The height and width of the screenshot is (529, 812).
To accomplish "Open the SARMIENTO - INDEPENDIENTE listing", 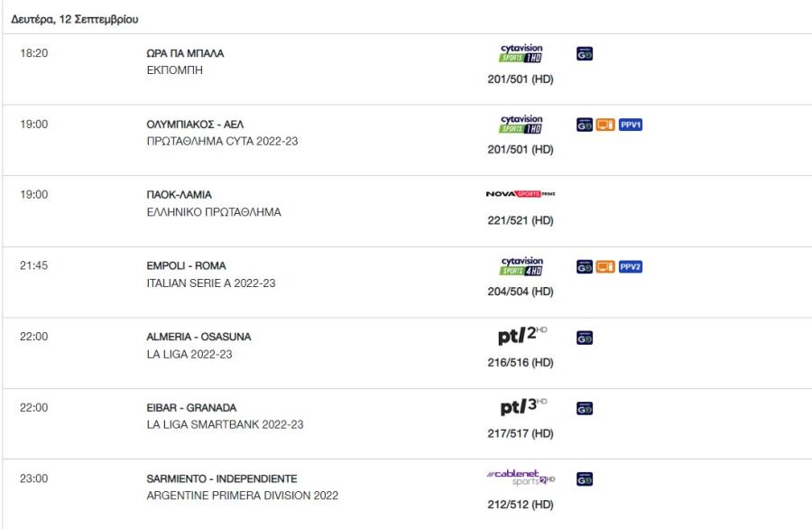I will [222, 478].
